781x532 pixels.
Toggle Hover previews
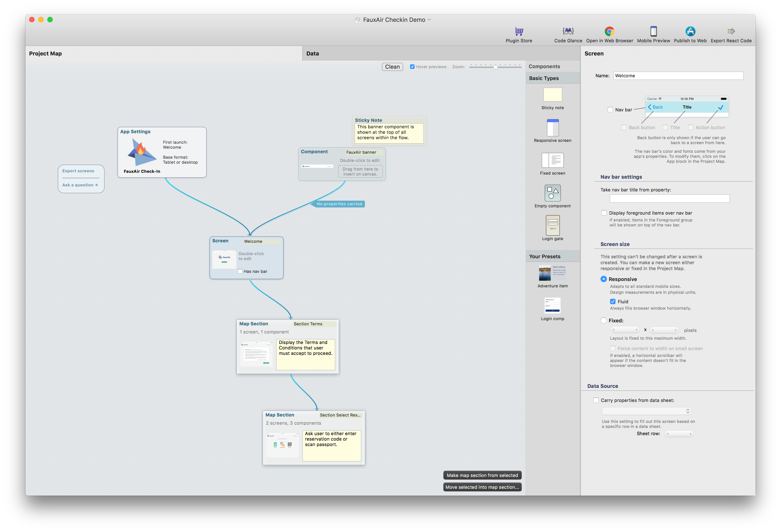412,67
